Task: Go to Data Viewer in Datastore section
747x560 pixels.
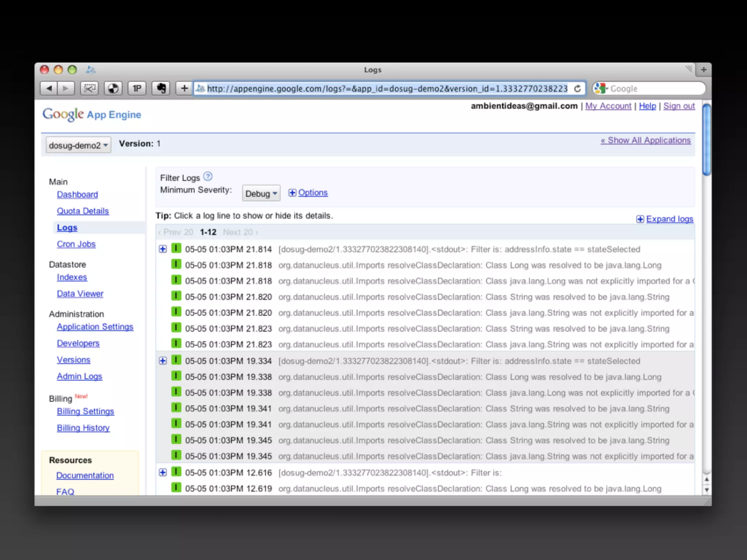Action: pos(80,294)
